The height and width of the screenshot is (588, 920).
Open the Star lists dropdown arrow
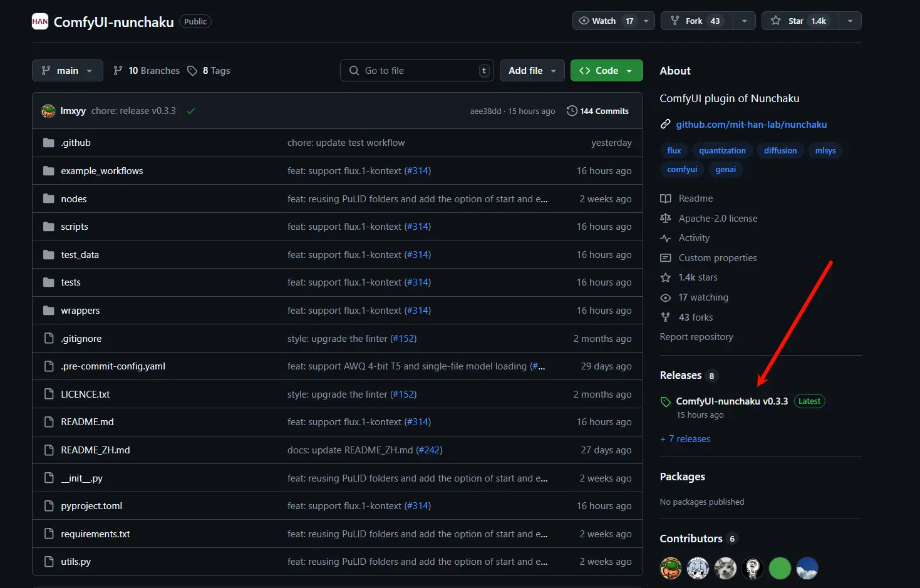coord(850,21)
